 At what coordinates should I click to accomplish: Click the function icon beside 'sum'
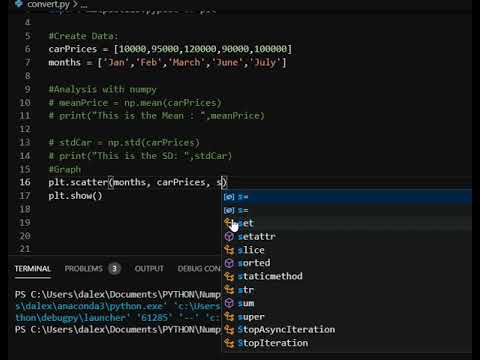[x=229, y=303]
